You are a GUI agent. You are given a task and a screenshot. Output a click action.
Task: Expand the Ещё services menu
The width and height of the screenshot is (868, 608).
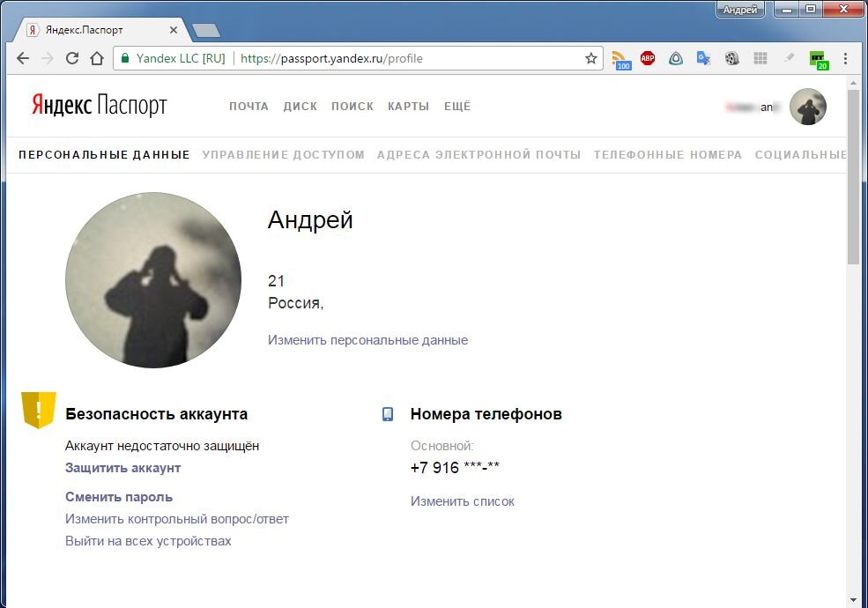(457, 107)
